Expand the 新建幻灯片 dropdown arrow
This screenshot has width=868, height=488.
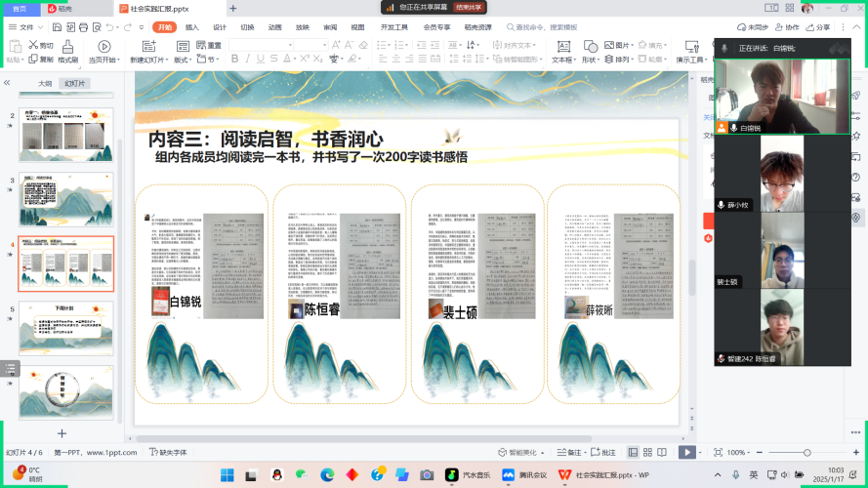[x=166, y=60]
